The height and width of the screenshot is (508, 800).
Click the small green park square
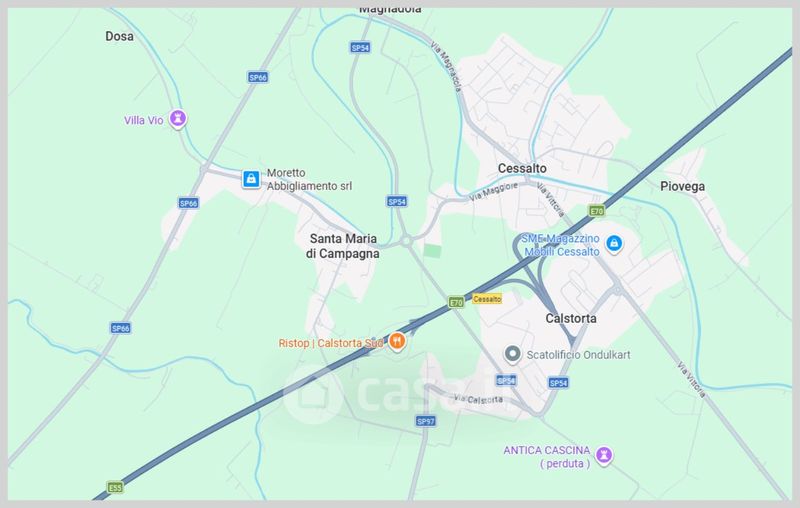pos(433,251)
